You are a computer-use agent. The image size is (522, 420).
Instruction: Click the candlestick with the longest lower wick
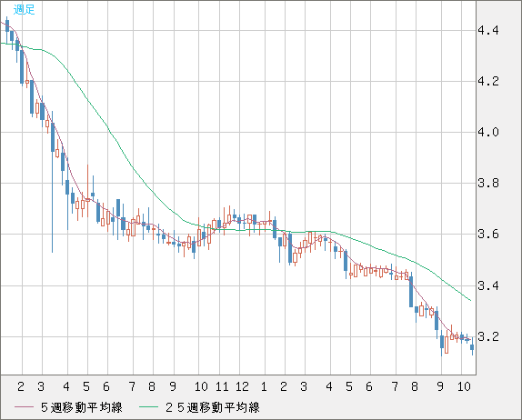(x=53, y=182)
